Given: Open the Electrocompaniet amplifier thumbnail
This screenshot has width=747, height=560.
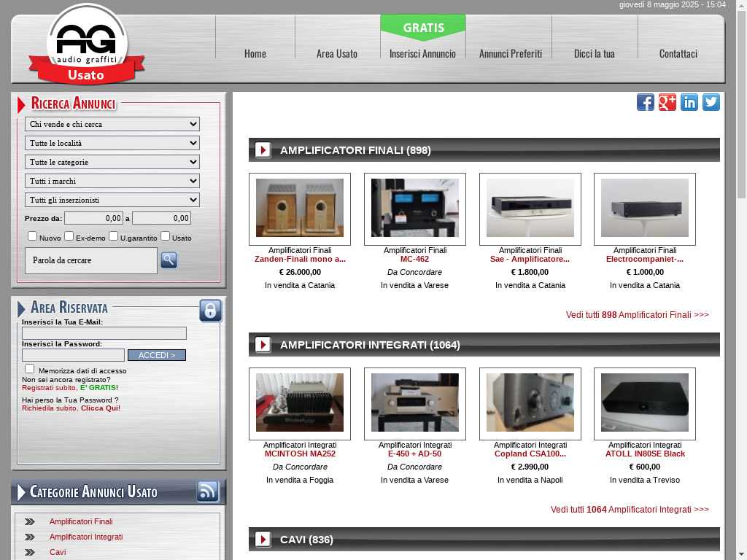Looking at the screenshot, I should pos(645,208).
